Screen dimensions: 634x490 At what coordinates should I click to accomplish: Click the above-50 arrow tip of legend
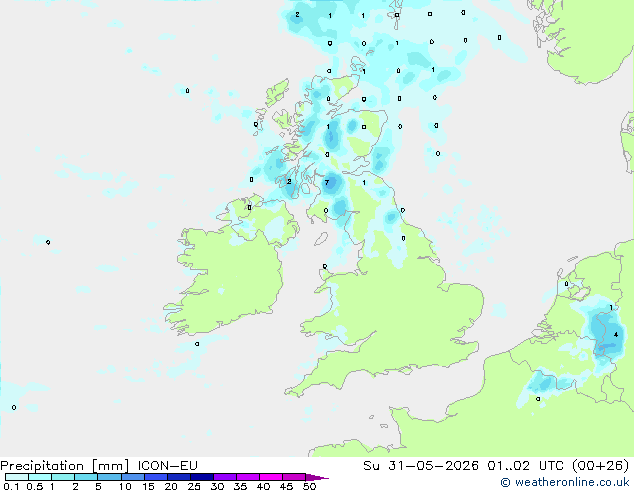tap(317, 477)
